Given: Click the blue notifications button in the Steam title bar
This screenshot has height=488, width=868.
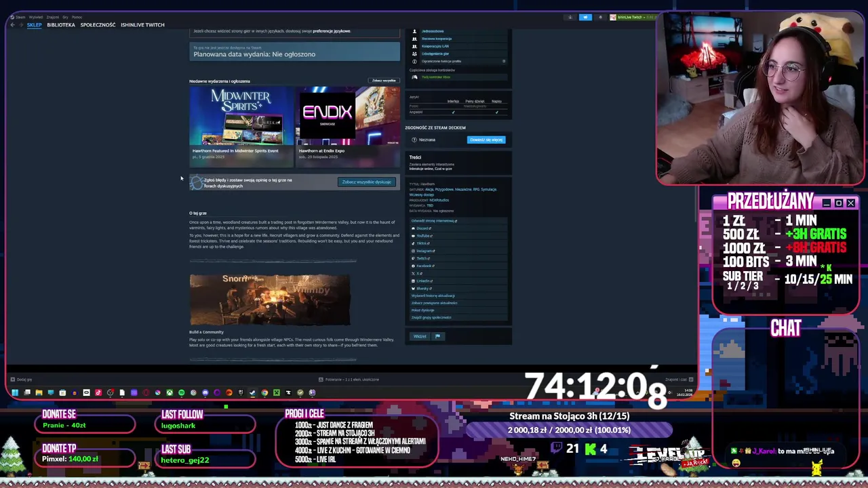Looking at the screenshot, I should click(x=585, y=18).
